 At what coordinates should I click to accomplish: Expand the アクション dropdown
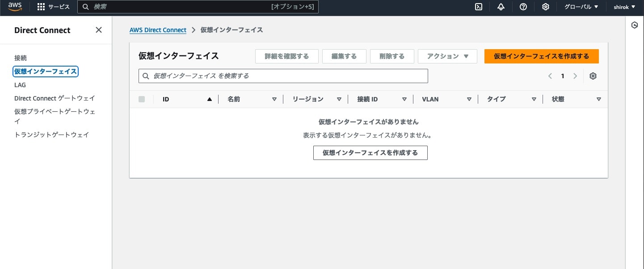pos(448,56)
